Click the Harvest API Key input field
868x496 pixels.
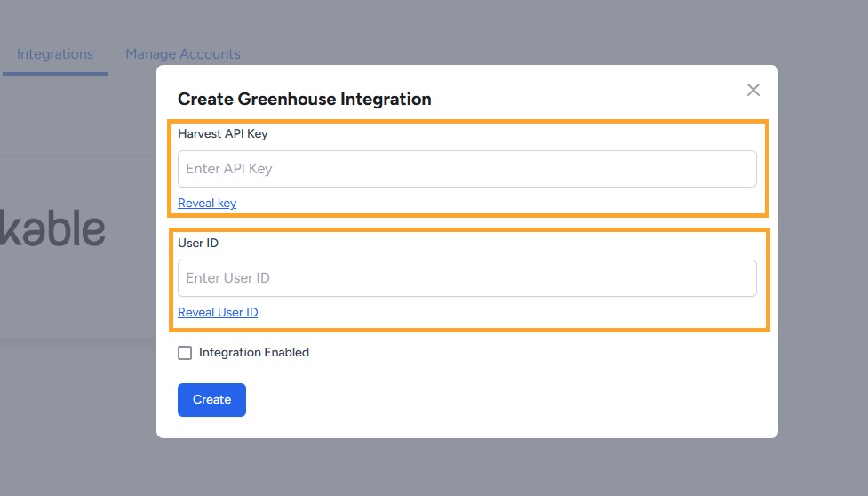pos(466,169)
